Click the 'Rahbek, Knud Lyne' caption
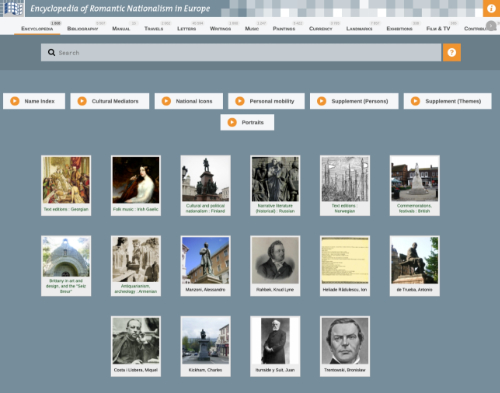This screenshot has width=500, height=393. click(x=275, y=290)
